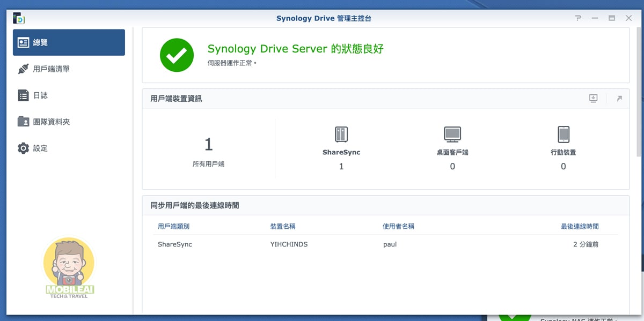
Task: Click the ShareSync NAS device icon
Action: [341, 134]
